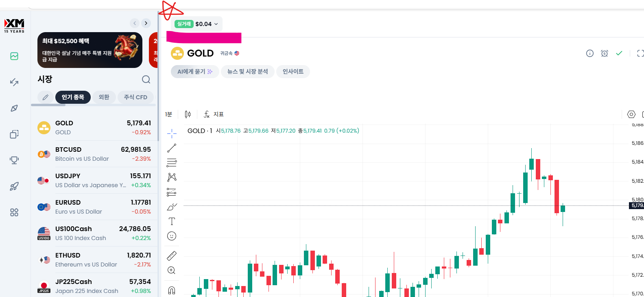Search markets with magnifier icon
644x297 pixels.
(146, 79)
